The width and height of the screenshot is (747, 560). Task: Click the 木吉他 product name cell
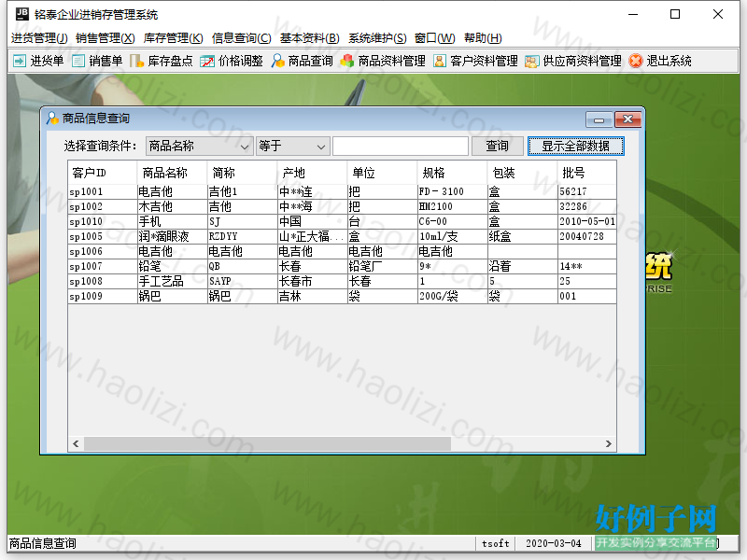(x=173, y=206)
